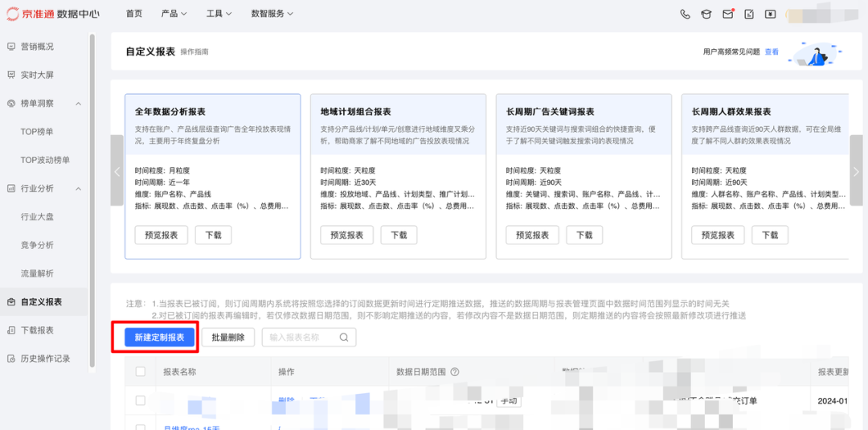Toggle the select-all checkbox in table header
Viewport: 868px width, 430px height.
click(141, 372)
